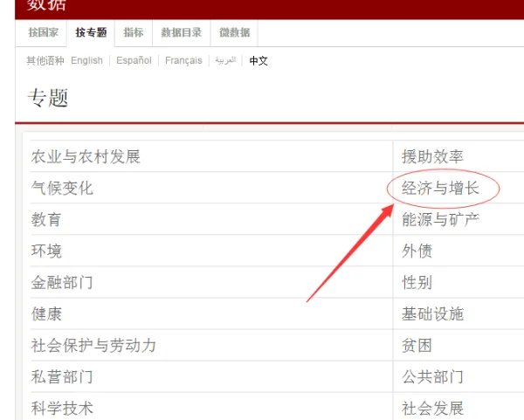
Task: Open the 援助效率 topic
Action: click(432, 156)
